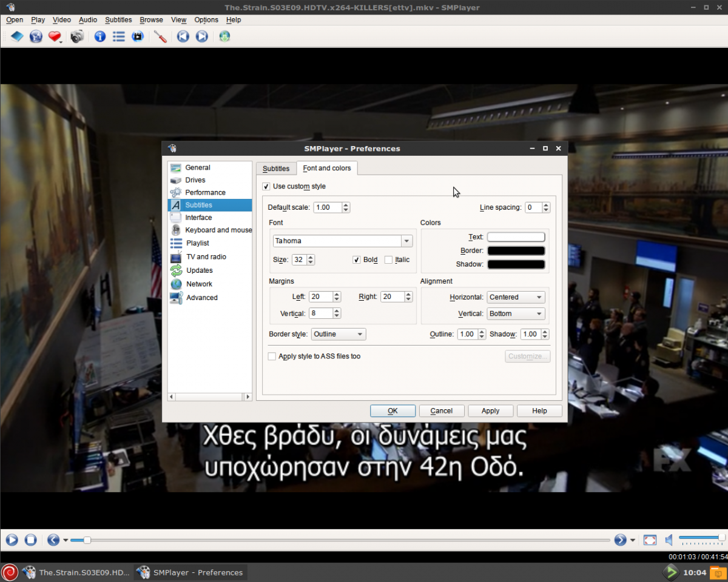Click the Left margin input field

(x=320, y=297)
